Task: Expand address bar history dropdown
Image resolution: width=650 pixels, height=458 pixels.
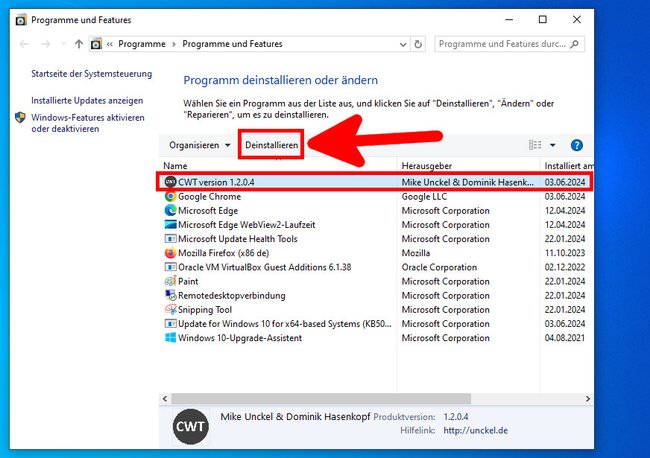Action: (403, 44)
